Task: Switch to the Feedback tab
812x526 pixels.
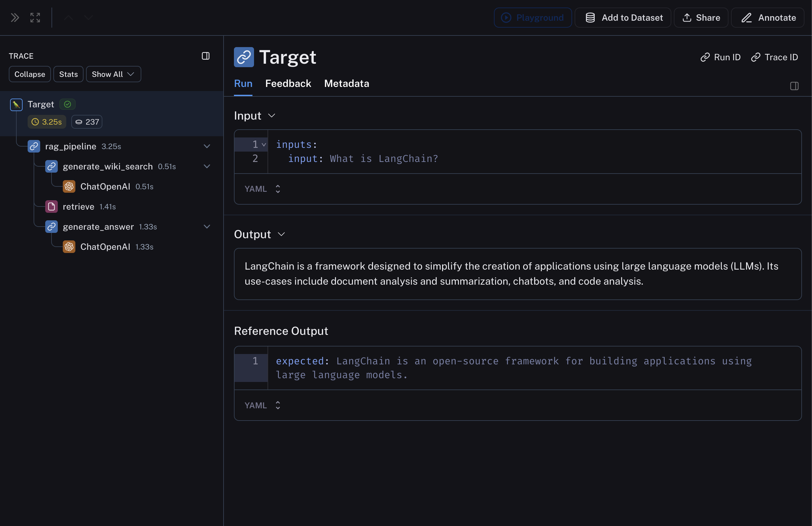Action: pos(288,83)
